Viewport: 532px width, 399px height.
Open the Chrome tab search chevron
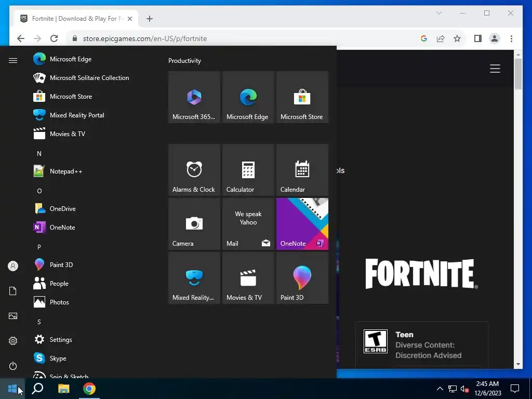point(439,13)
